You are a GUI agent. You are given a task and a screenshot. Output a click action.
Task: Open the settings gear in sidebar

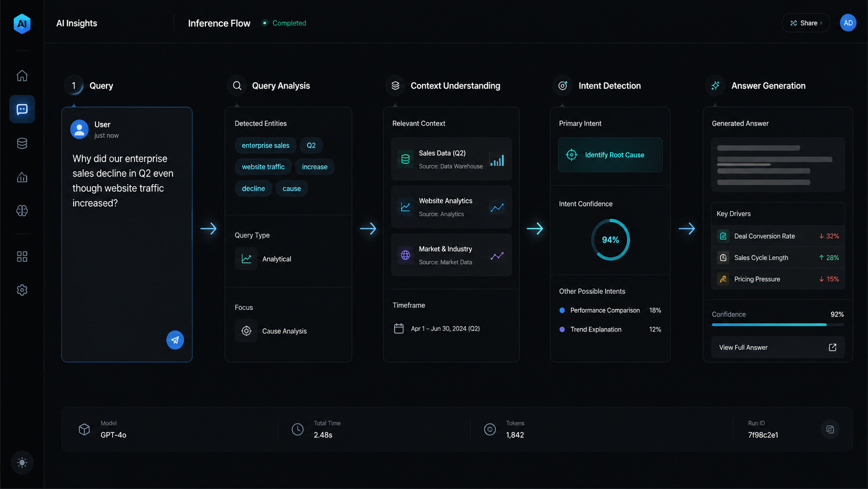click(x=22, y=290)
